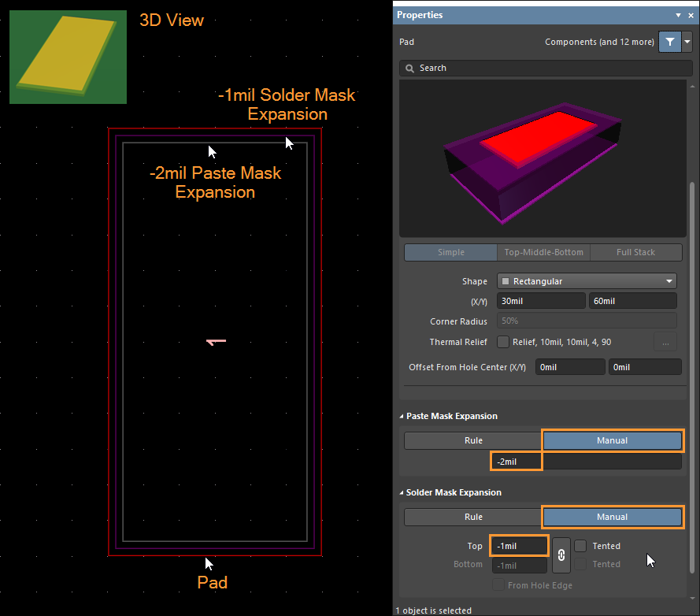The height and width of the screenshot is (616, 700).
Task: Check the Top Tented checkbox
Action: click(580, 546)
